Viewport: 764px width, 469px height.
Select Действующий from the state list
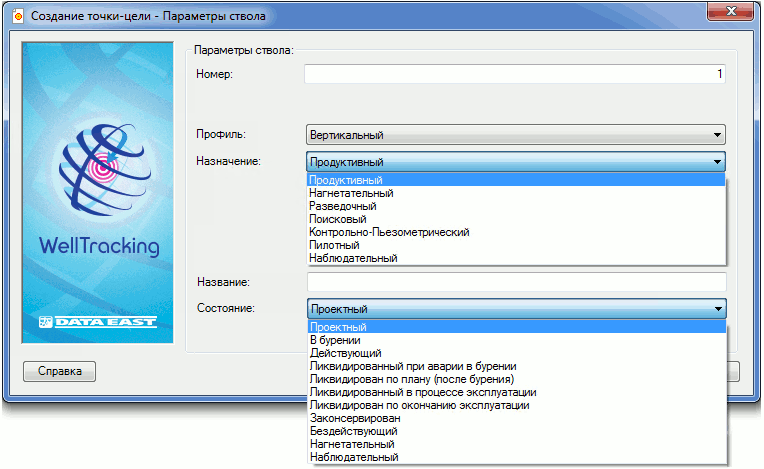pyautogui.click(x=345, y=353)
